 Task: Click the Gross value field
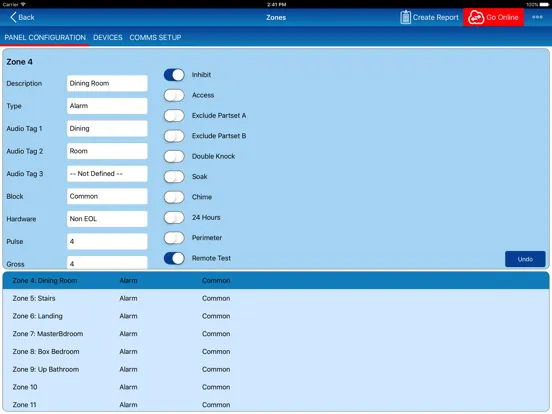click(x=107, y=263)
